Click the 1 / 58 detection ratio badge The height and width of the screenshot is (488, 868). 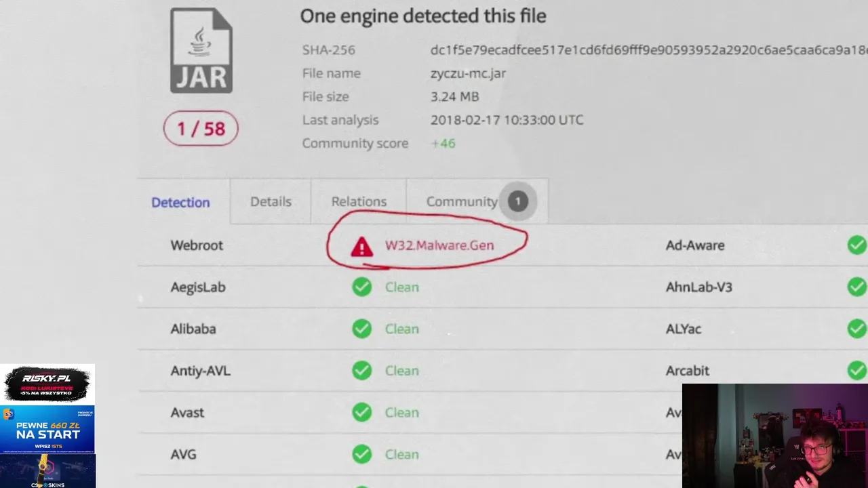pos(201,129)
